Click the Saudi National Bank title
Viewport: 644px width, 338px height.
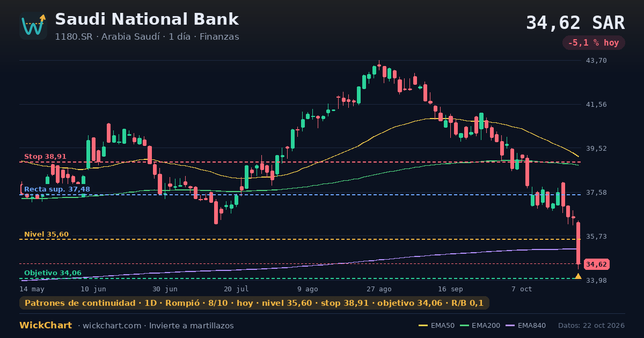pyautogui.click(x=147, y=19)
